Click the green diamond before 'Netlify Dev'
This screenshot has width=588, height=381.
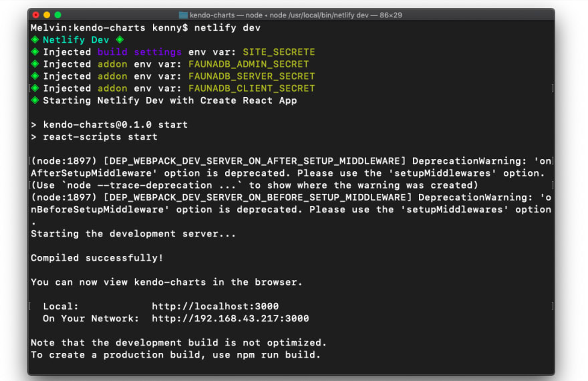[35, 39]
